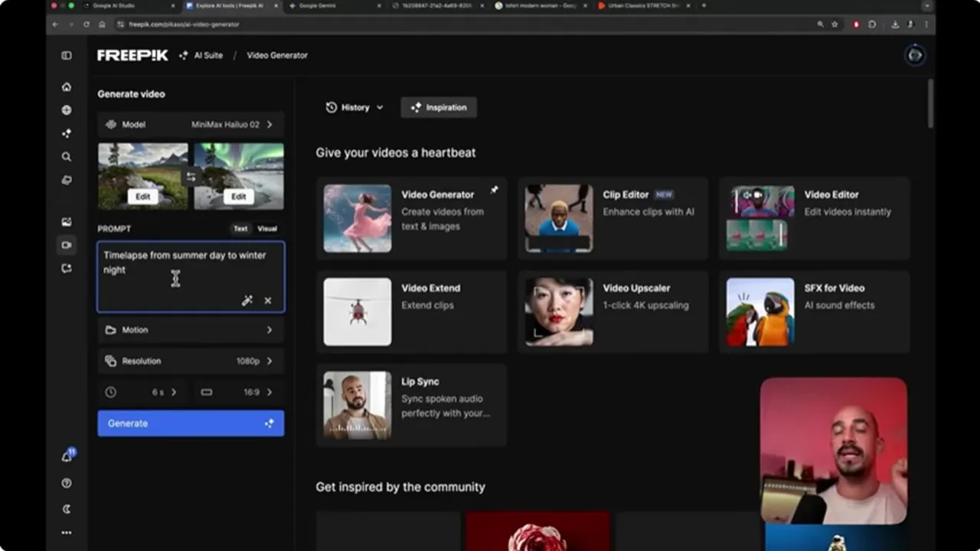The height and width of the screenshot is (551, 980).
Task: Open the SFX for Video card
Action: [814, 311]
